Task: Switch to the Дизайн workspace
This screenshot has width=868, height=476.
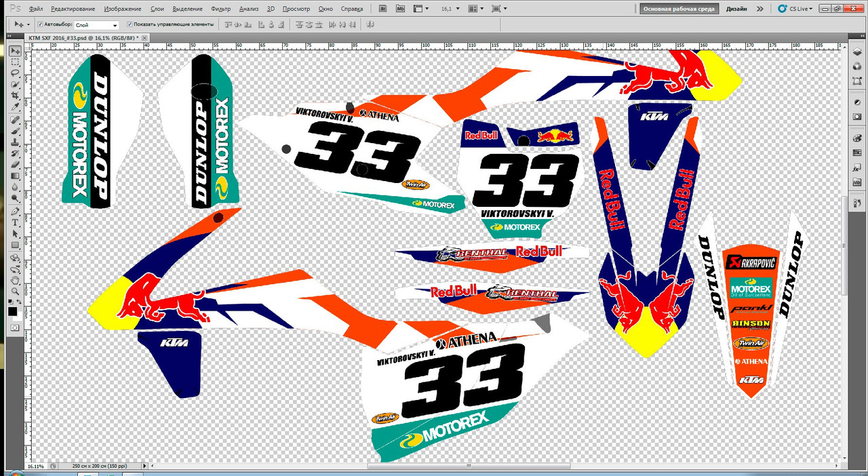Action: click(x=736, y=9)
